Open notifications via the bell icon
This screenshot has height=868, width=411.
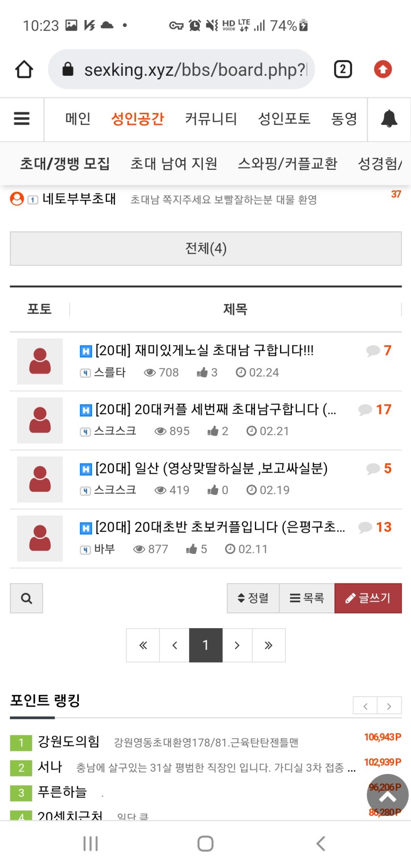[389, 119]
